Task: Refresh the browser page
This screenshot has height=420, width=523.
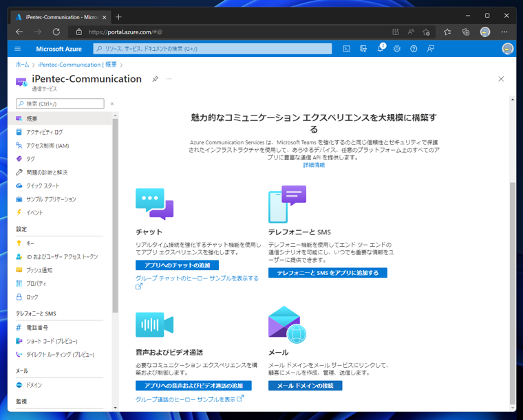Action: pyautogui.click(x=56, y=32)
